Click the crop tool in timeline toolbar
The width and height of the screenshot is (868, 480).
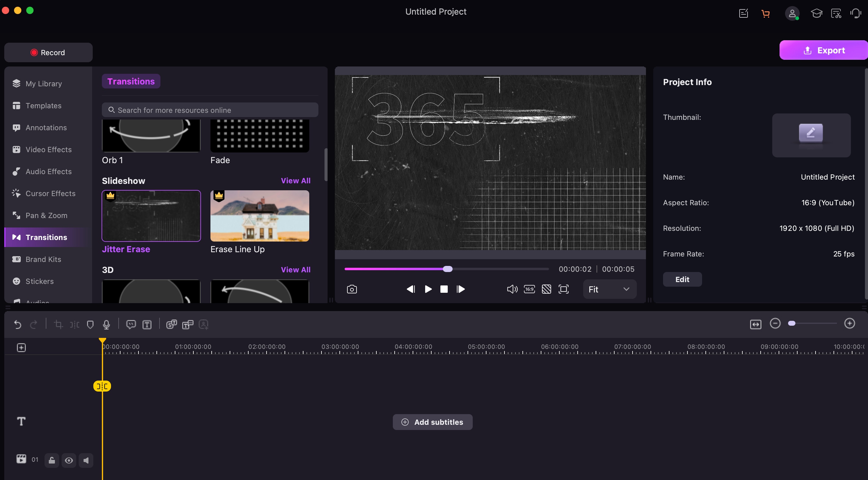tap(58, 324)
